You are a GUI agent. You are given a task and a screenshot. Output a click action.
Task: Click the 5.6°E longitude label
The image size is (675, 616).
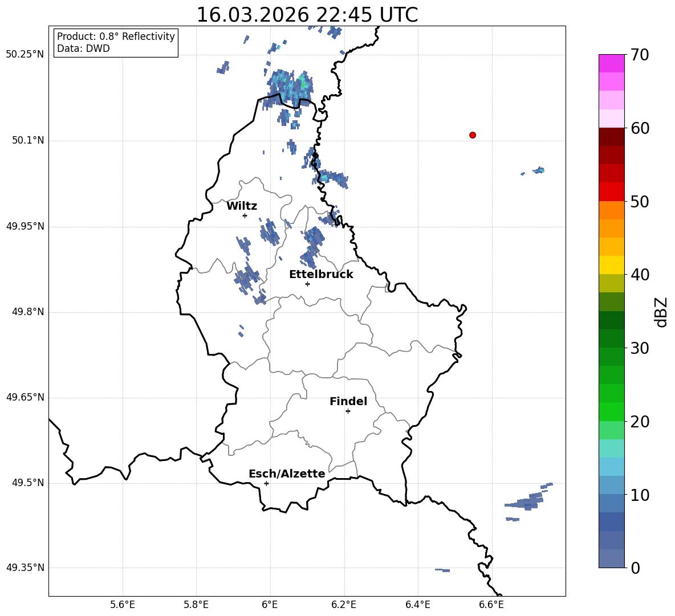coord(123,605)
